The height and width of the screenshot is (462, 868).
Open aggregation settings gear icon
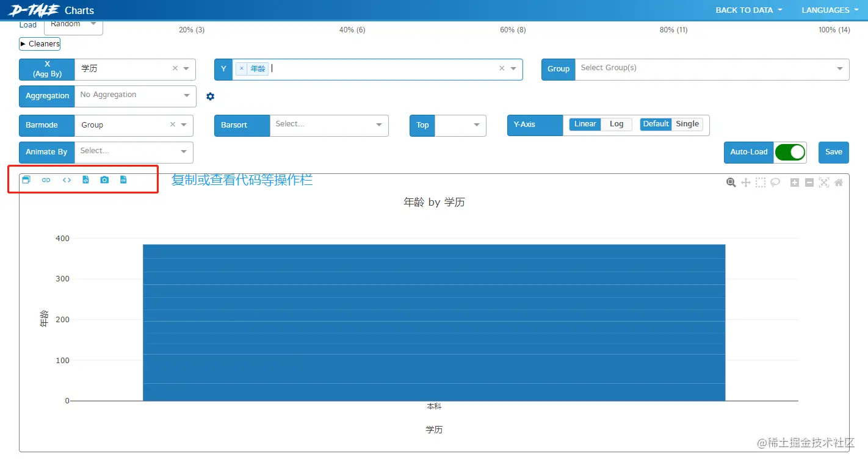211,96
